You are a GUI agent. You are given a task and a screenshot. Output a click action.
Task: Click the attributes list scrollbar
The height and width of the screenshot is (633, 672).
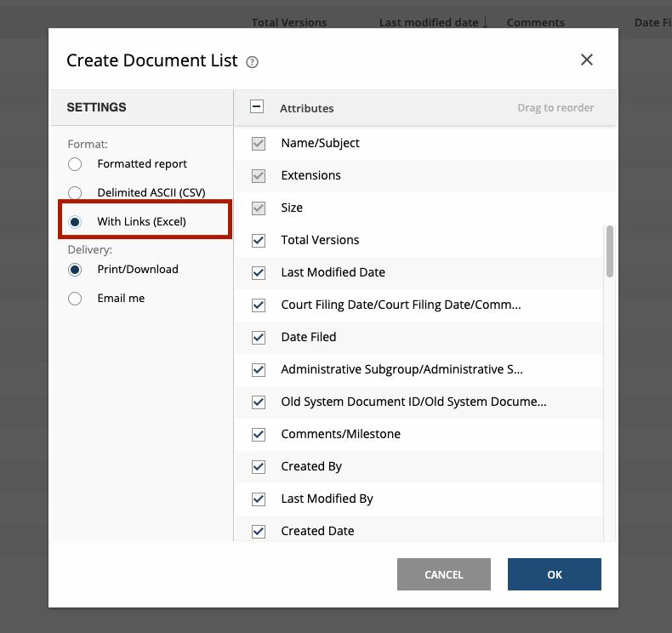[x=609, y=252]
